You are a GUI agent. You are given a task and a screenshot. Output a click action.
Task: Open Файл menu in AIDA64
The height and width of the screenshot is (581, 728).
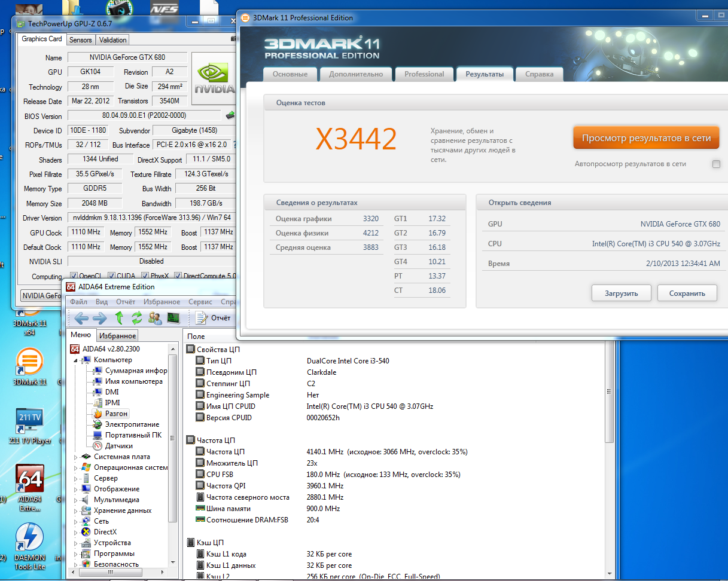pyautogui.click(x=78, y=302)
